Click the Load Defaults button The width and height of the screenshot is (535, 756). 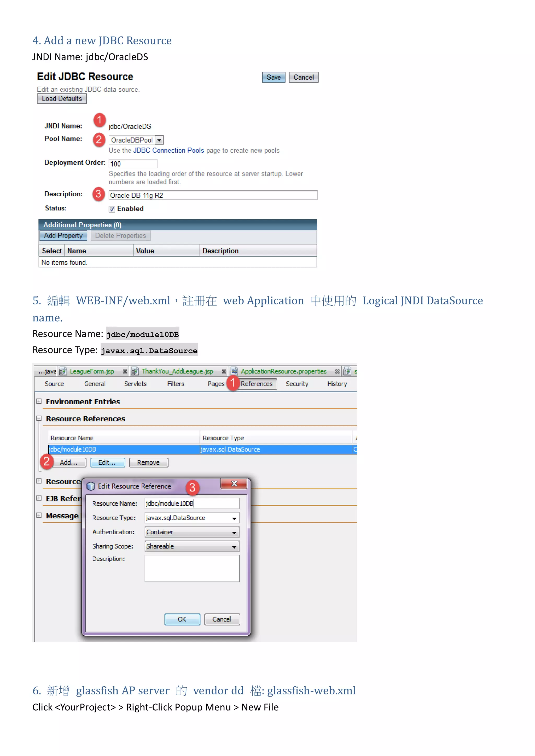(x=62, y=99)
